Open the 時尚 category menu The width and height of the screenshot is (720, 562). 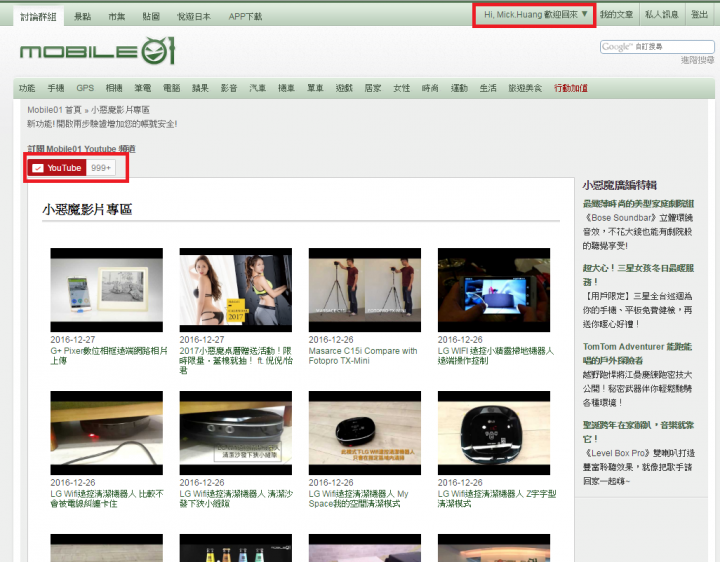(x=430, y=88)
